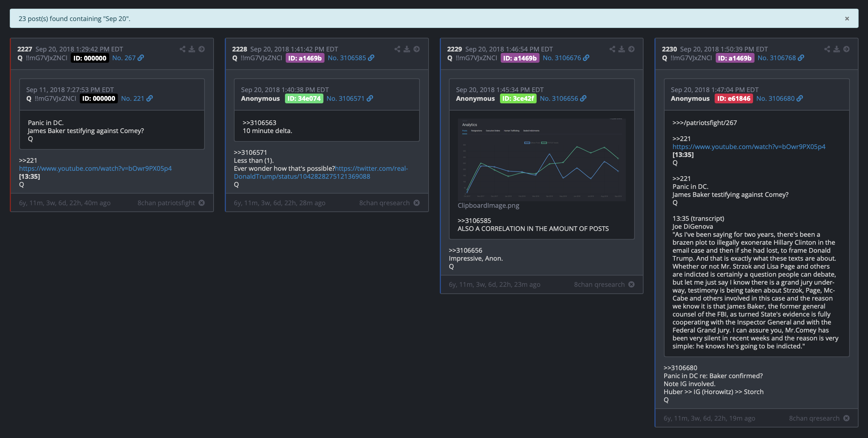Open arrow icon on post 2229

pyautogui.click(x=631, y=49)
